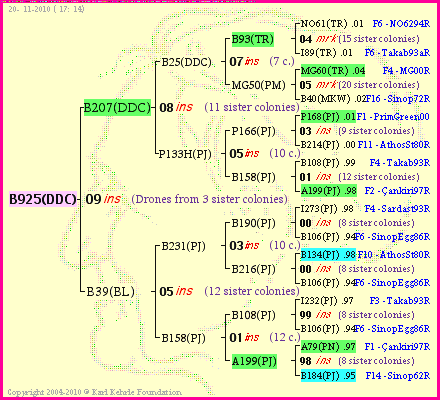Screen dimensions: 440x400
Task: Click green A199(PJ) .98 entry
Action: (x=329, y=191)
